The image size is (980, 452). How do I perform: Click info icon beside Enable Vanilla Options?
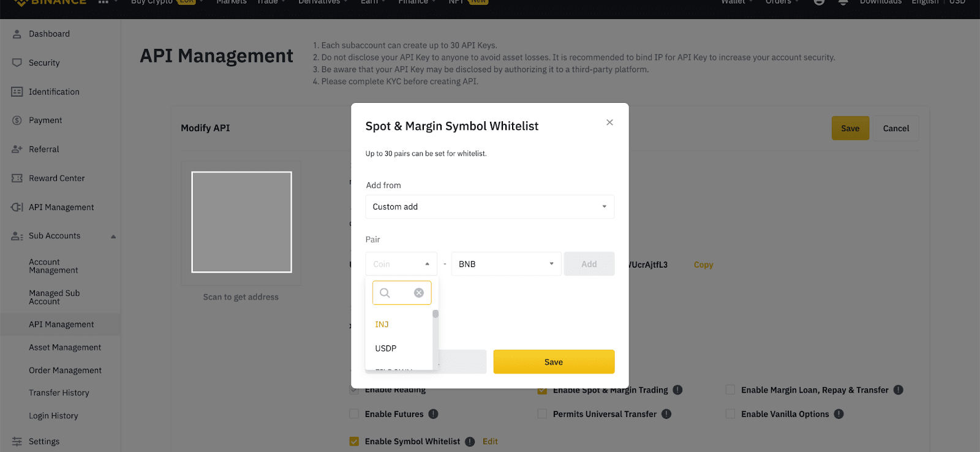839,414
